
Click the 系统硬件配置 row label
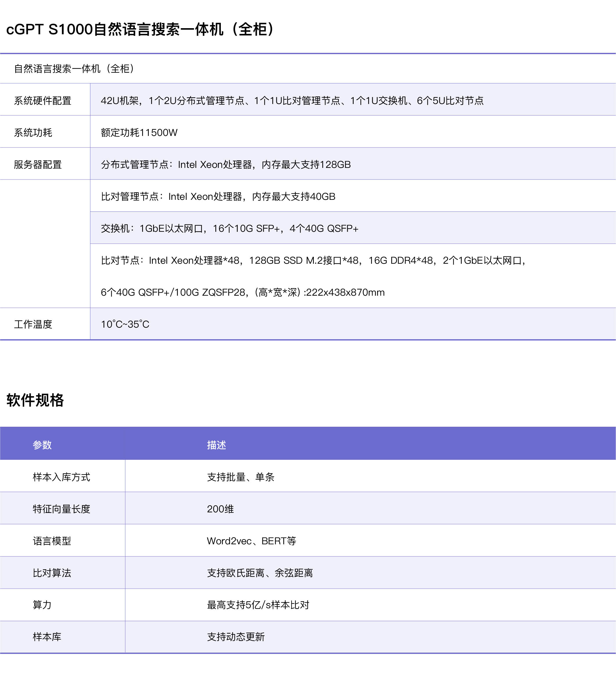click(x=42, y=100)
